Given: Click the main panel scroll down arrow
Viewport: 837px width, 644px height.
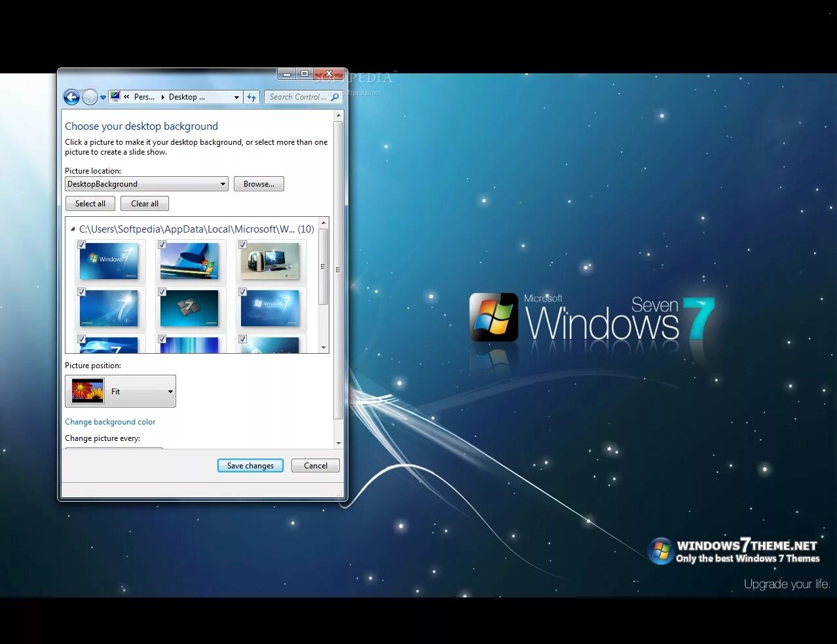Looking at the screenshot, I should click(339, 443).
